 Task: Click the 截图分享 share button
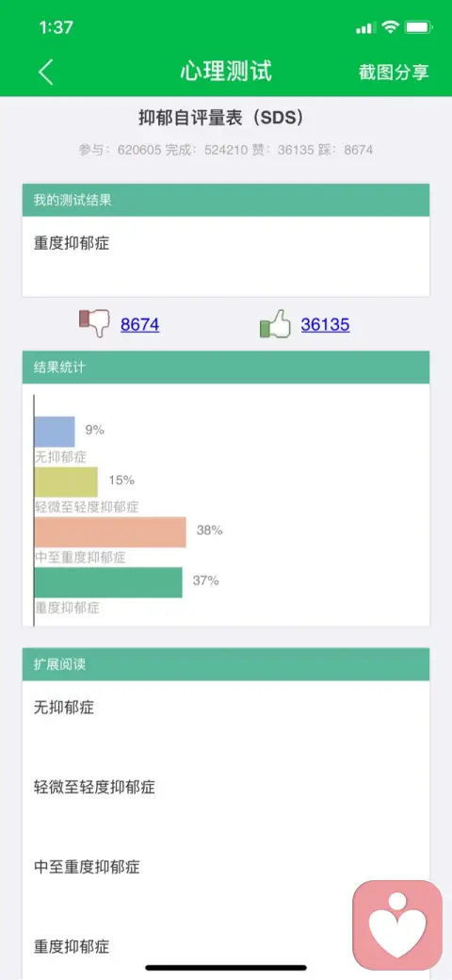click(394, 72)
